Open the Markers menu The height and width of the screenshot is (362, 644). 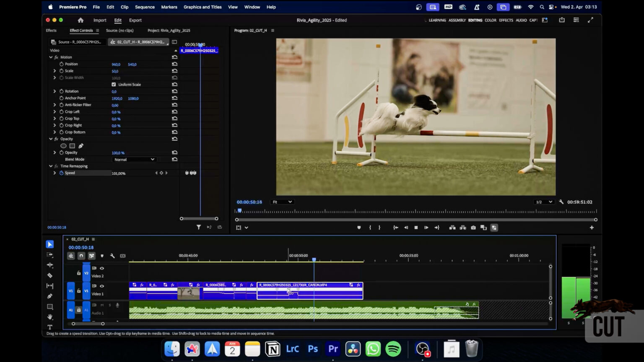pos(169,7)
